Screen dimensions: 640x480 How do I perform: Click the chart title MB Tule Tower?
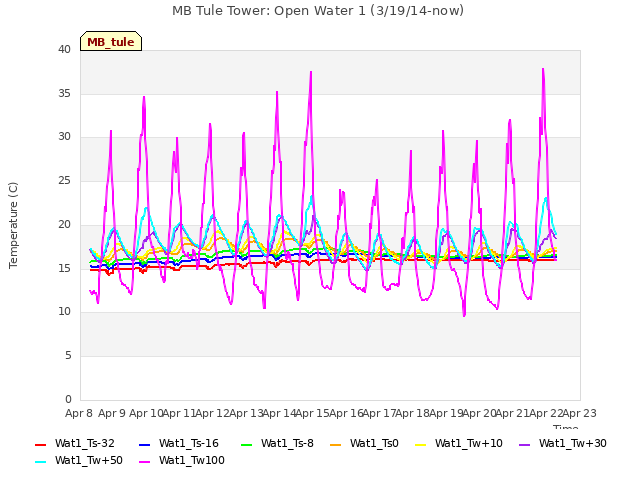point(318,11)
